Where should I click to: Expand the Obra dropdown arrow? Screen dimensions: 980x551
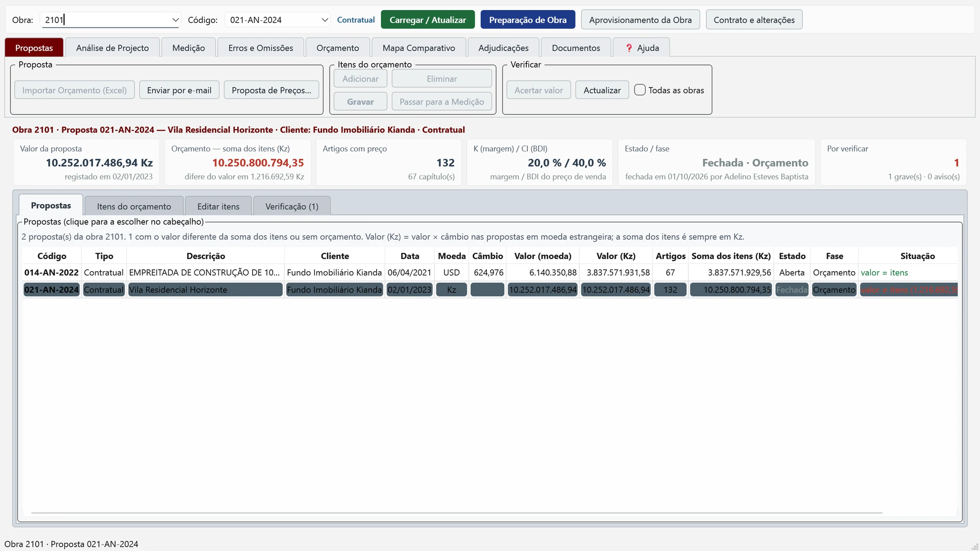click(x=175, y=20)
